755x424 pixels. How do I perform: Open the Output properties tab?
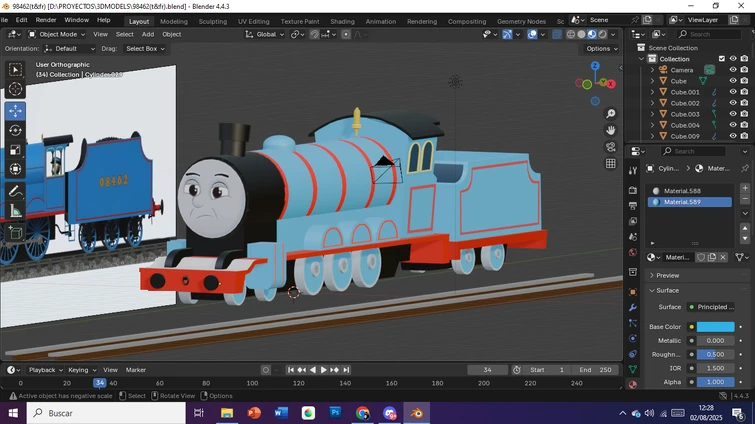pyautogui.click(x=633, y=206)
